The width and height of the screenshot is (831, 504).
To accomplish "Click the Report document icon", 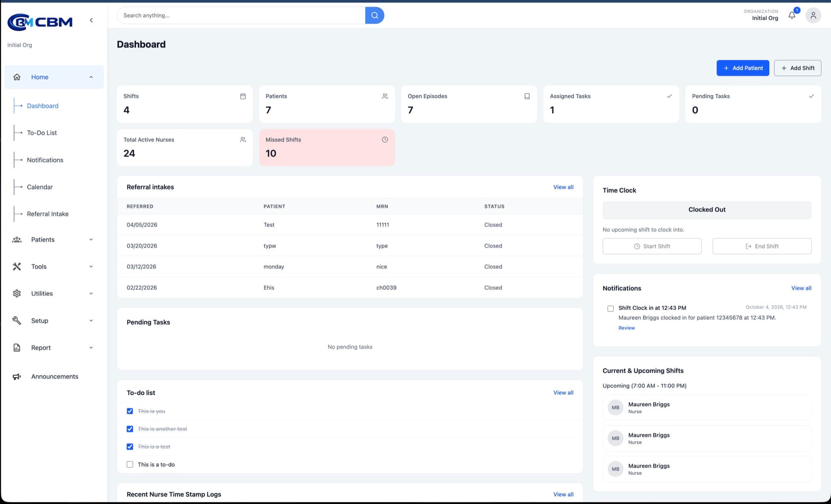I will pos(17,348).
